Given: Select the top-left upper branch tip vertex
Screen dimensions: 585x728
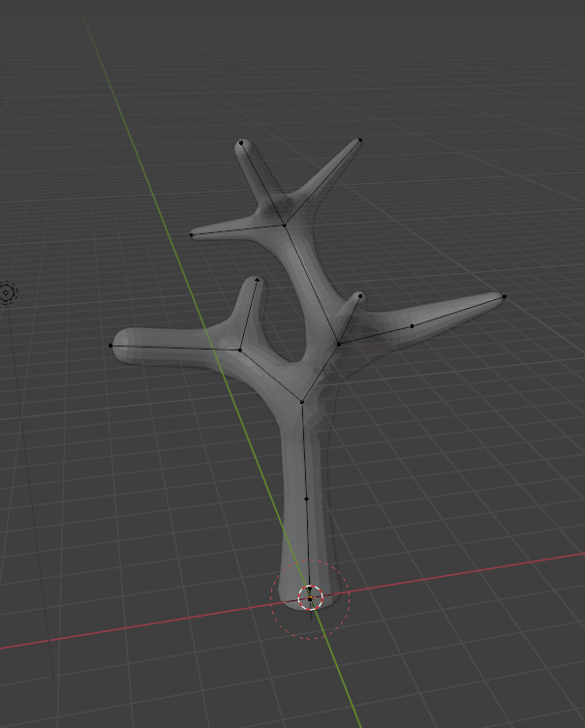Looking at the screenshot, I should coord(240,143).
